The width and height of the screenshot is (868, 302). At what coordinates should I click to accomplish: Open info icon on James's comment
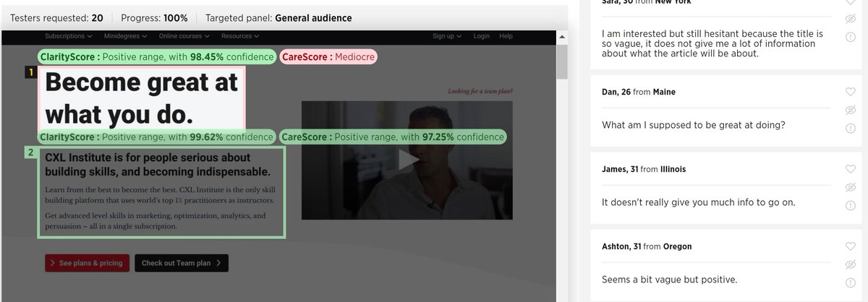click(x=851, y=206)
